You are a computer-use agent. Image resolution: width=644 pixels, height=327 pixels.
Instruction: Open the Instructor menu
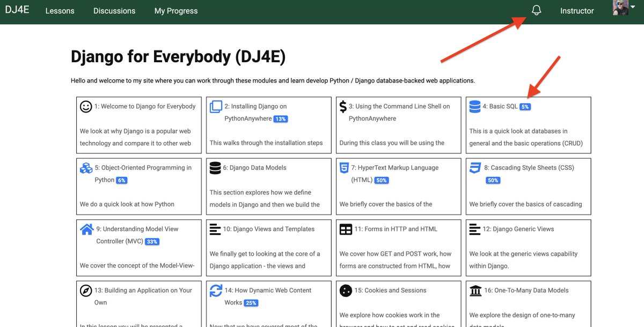click(x=577, y=11)
